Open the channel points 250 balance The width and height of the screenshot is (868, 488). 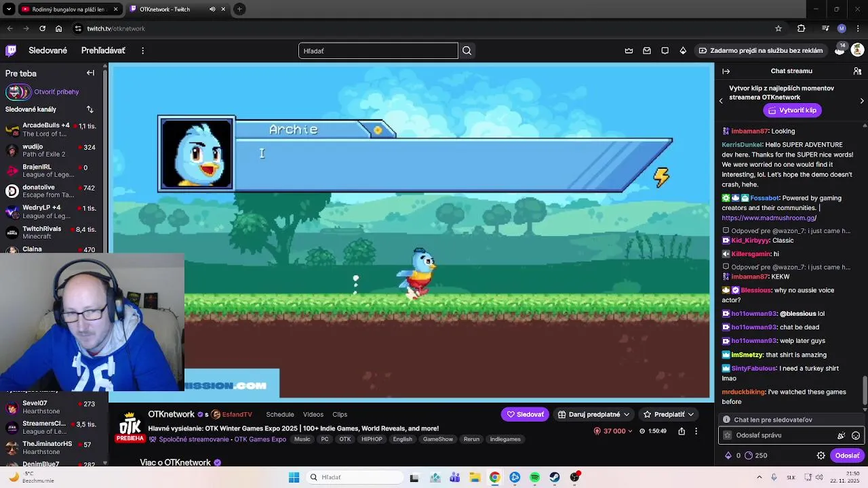(756, 455)
